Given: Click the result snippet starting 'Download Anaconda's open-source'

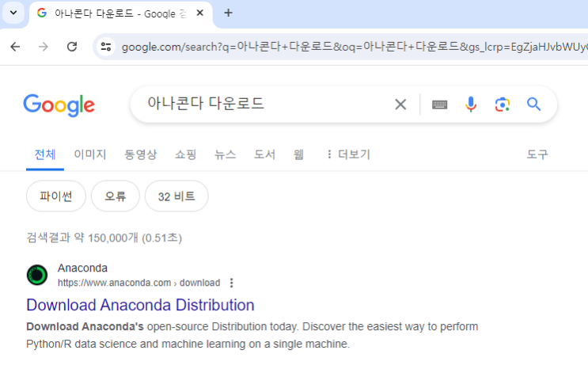Looking at the screenshot, I should (x=252, y=335).
